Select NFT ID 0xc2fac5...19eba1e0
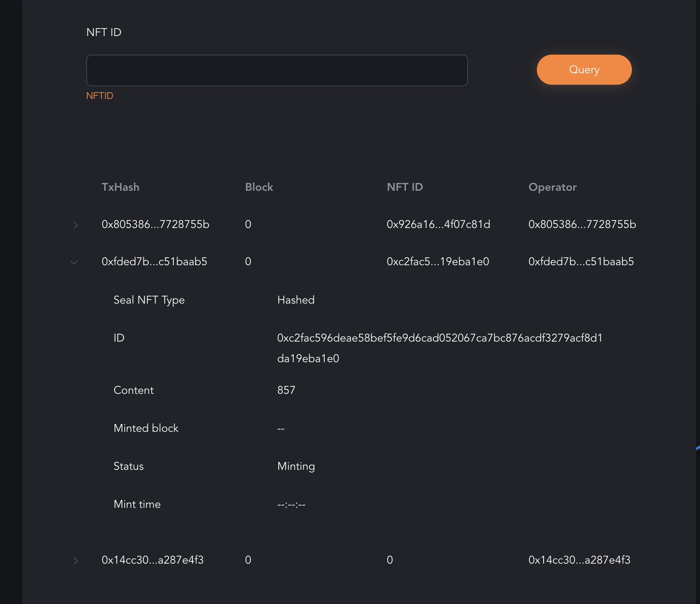 (438, 262)
